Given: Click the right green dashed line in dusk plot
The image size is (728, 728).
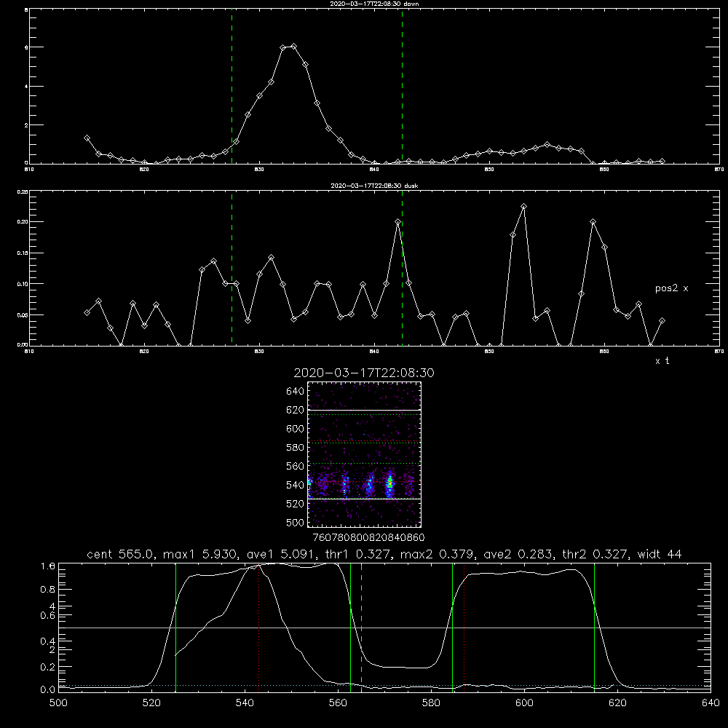Looking at the screenshot, I should click(402, 269).
